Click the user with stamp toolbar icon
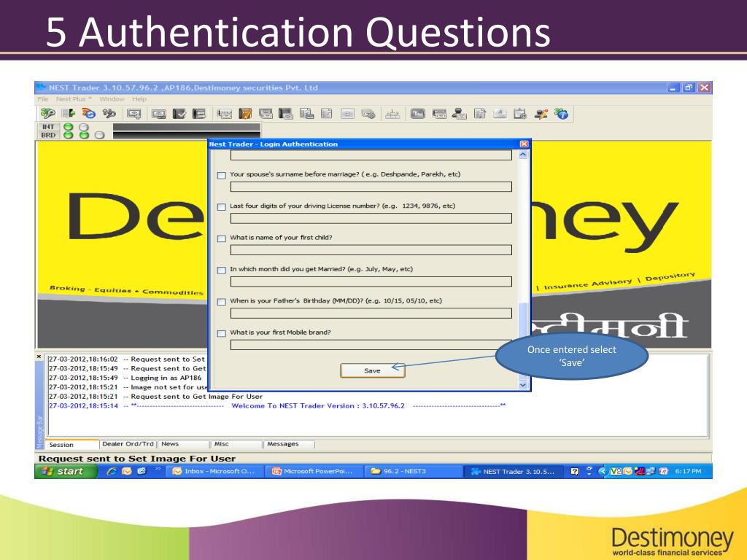This screenshot has height=560, width=747. (x=459, y=114)
